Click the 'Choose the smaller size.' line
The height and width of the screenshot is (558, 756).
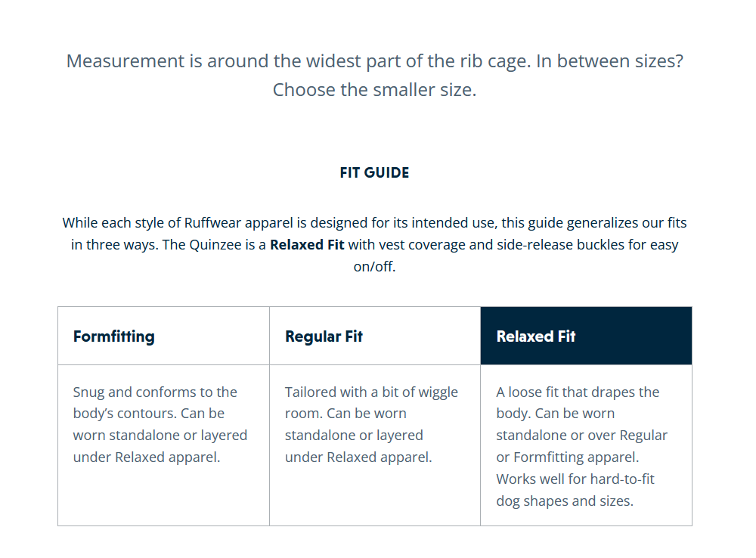374,90
